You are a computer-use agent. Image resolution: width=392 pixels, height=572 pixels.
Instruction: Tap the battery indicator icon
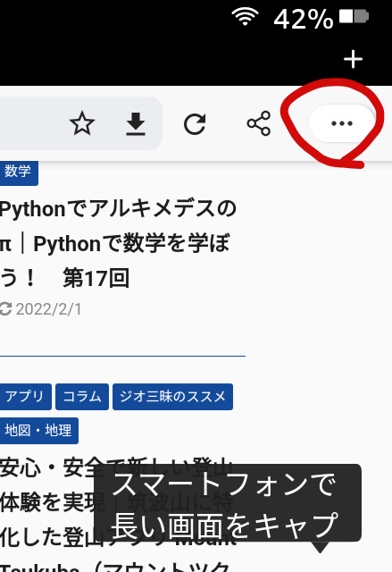[354, 16]
